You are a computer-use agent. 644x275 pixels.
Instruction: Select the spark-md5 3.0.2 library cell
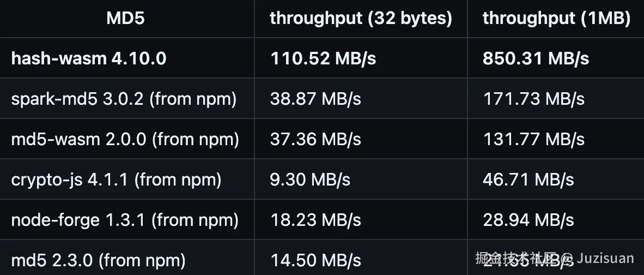(124, 99)
